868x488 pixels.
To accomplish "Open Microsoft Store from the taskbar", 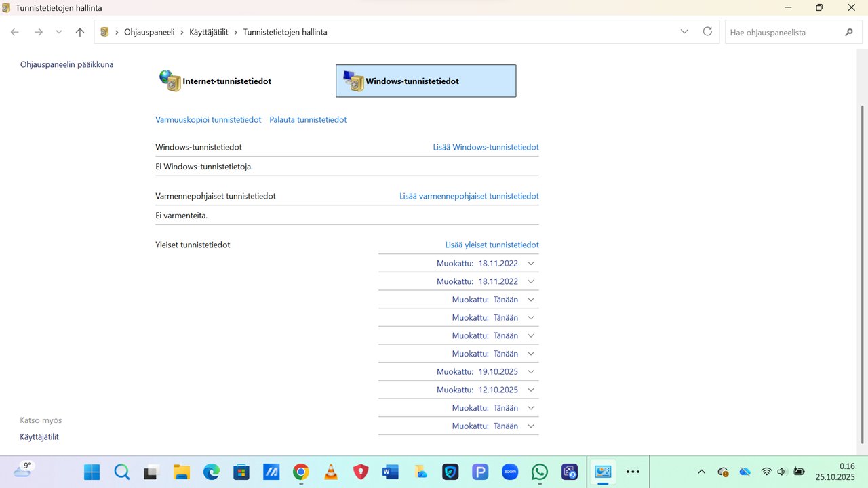I will coord(241,472).
